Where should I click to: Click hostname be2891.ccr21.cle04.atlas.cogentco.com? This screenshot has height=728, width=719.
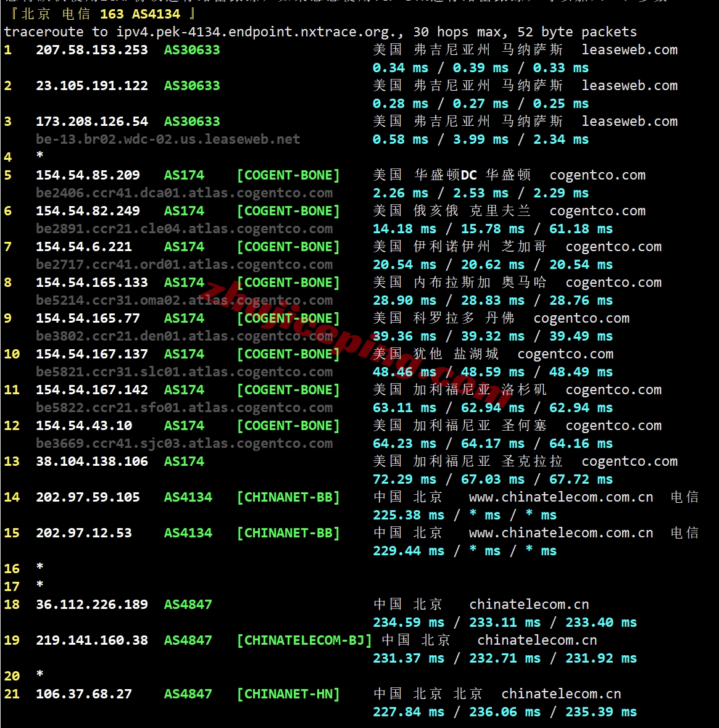185,228
